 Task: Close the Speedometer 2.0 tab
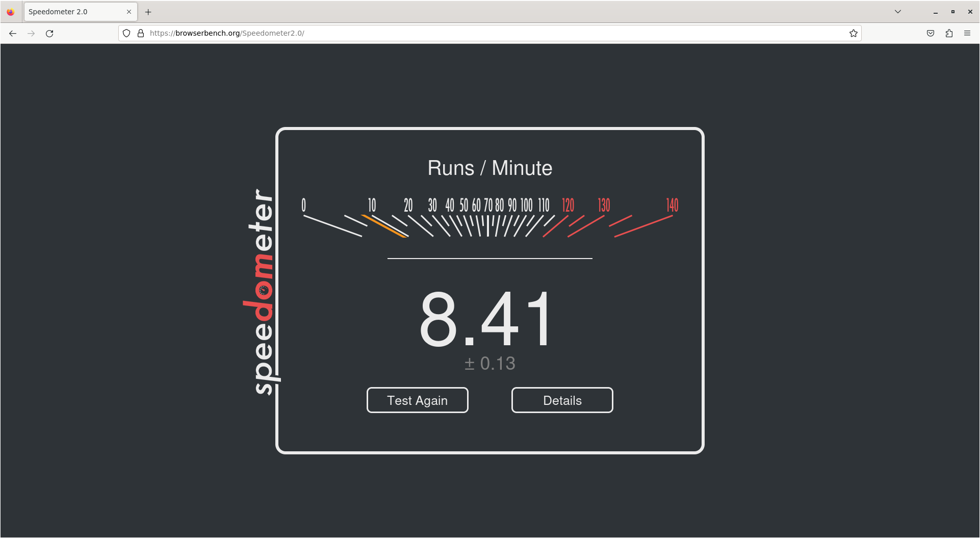point(129,12)
